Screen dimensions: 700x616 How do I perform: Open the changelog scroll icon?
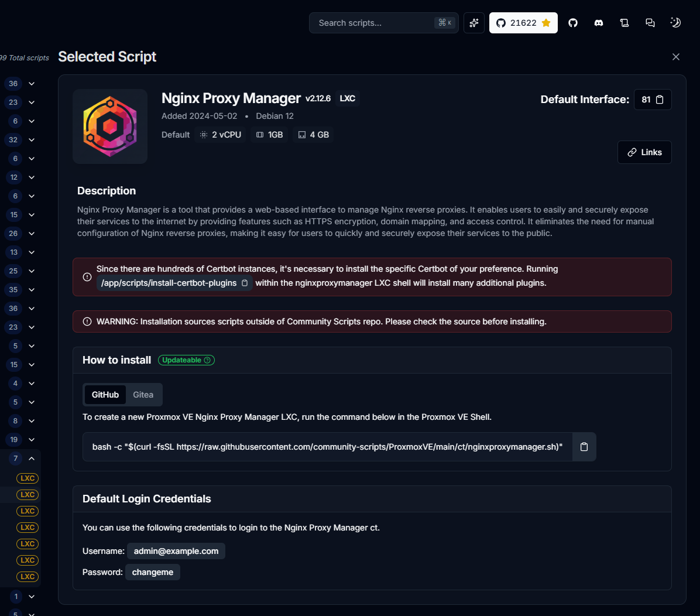point(624,23)
